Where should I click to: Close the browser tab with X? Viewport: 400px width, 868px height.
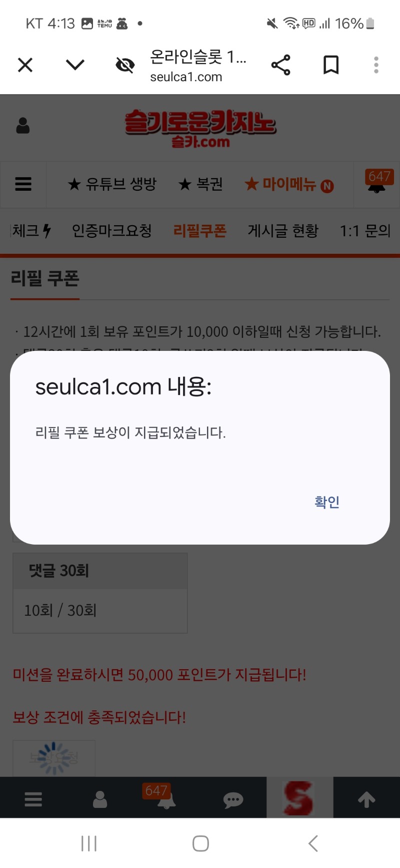click(25, 65)
